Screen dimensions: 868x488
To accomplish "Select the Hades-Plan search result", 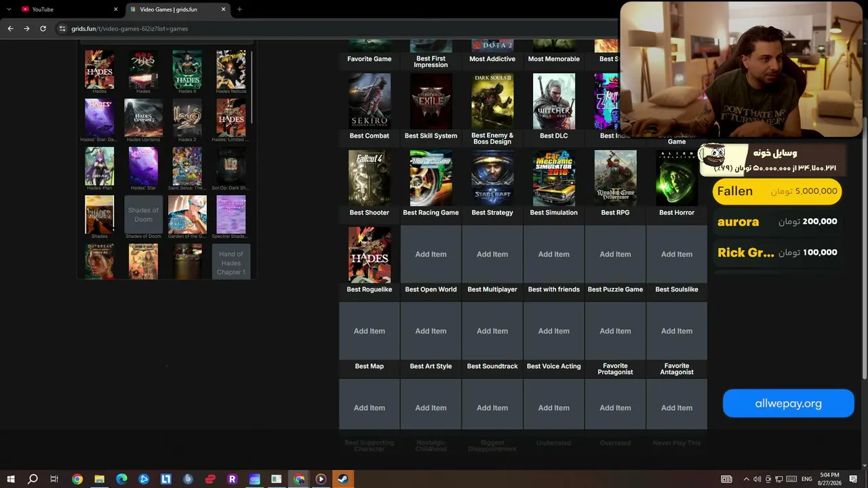I will coord(100,166).
